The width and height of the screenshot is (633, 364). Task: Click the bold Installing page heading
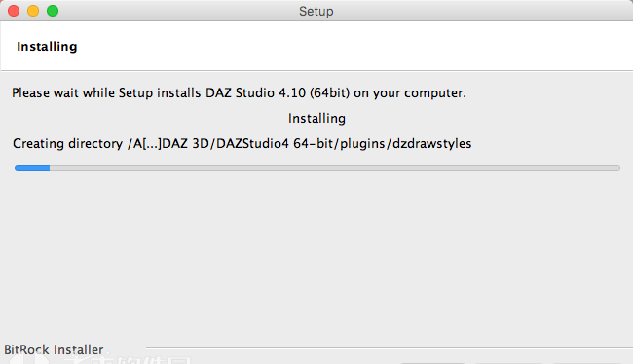coord(47,47)
